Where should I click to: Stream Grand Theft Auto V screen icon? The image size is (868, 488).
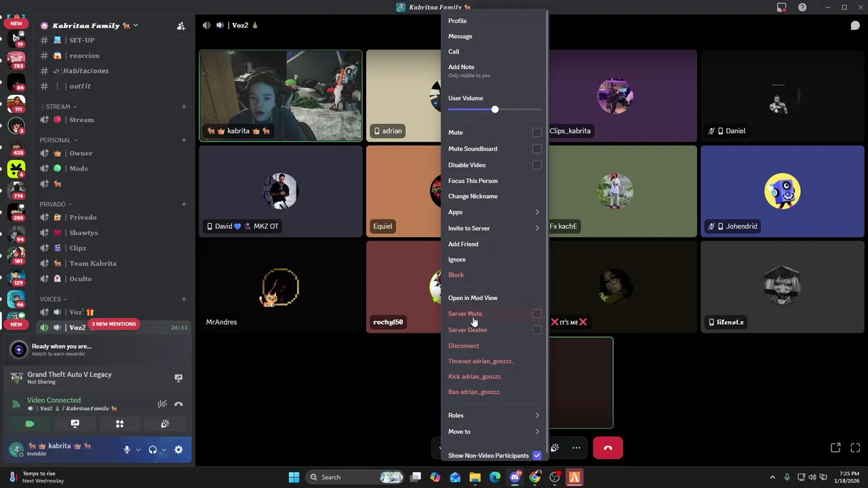(178, 378)
